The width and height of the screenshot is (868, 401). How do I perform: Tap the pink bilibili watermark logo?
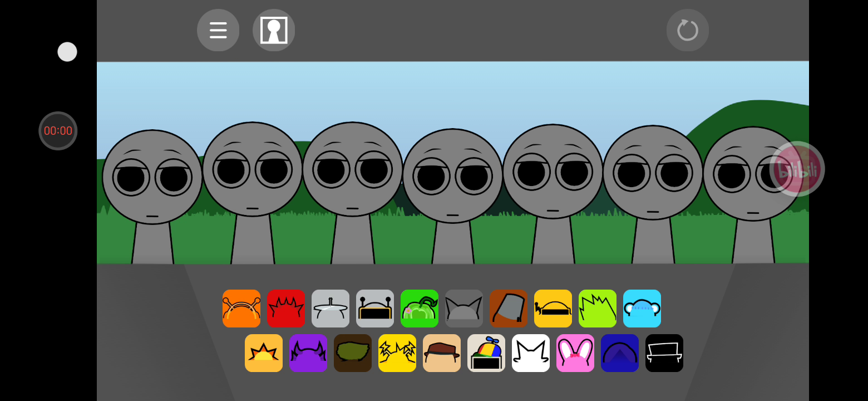pos(797,169)
